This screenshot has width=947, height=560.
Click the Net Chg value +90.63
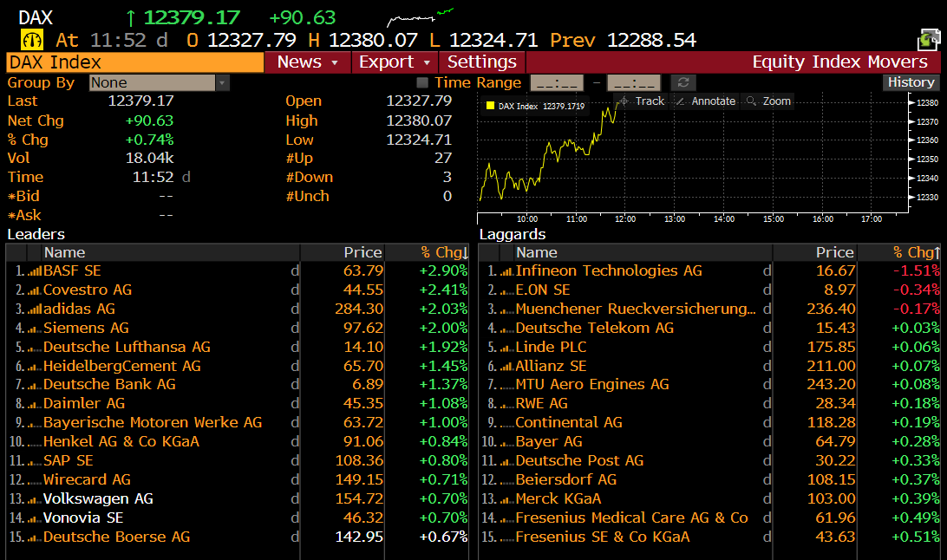149,120
